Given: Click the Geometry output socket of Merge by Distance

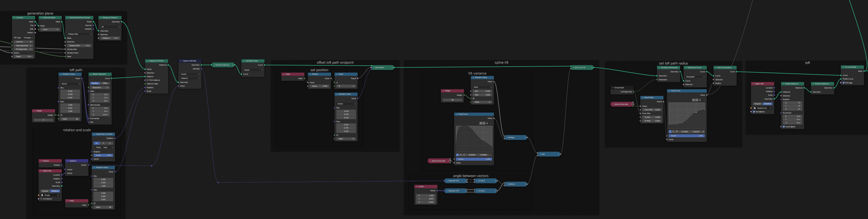Looking at the screenshot, I should pyautogui.click(x=122, y=22).
